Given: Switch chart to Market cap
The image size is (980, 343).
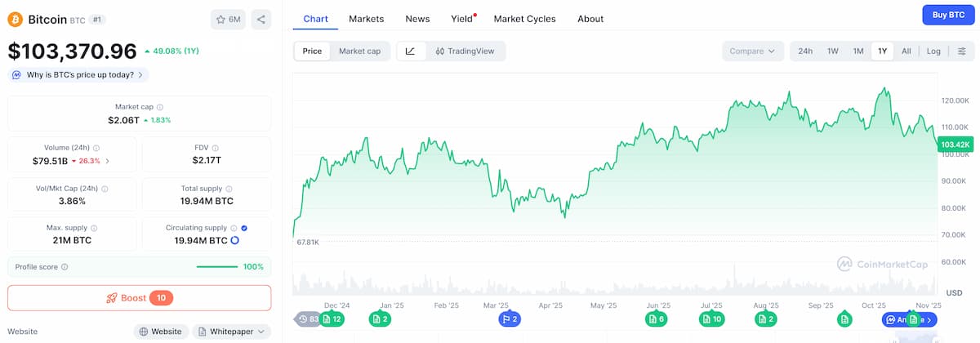Looking at the screenshot, I should (x=359, y=51).
